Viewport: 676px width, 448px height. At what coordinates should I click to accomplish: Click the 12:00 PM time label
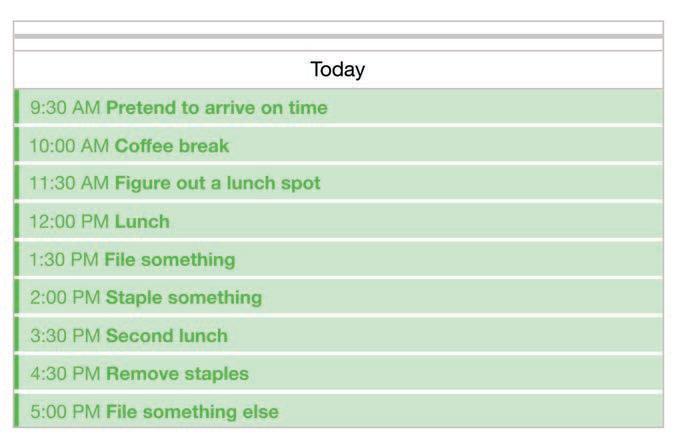click(x=69, y=222)
